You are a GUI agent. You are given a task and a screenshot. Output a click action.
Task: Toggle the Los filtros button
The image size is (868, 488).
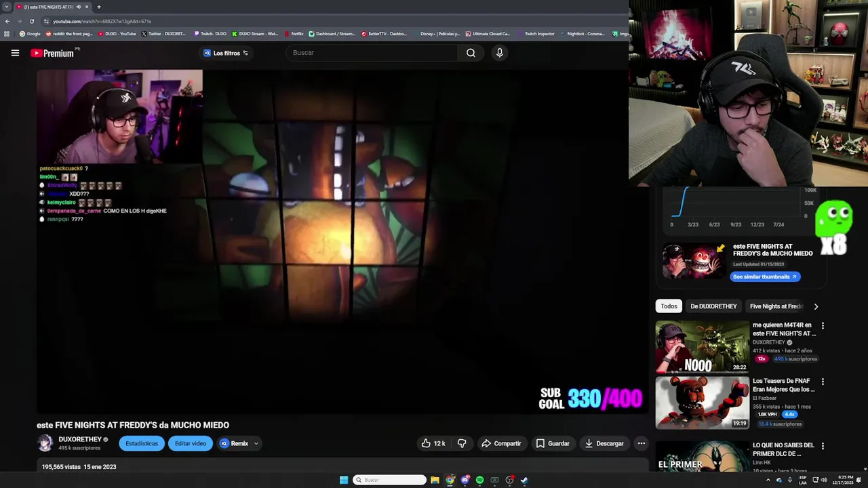pos(226,53)
